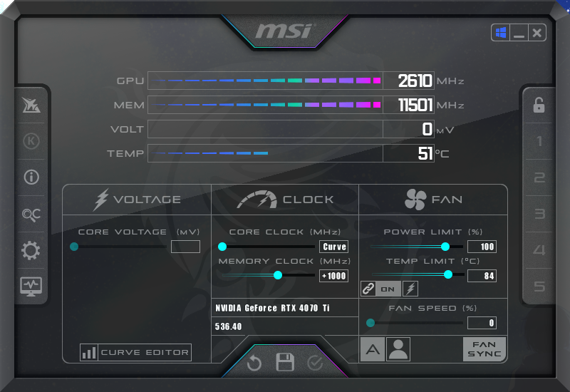Screen dimensions: 570x392
Task: Toggle the power and temp limit link icon
Action: click(368, 289)
